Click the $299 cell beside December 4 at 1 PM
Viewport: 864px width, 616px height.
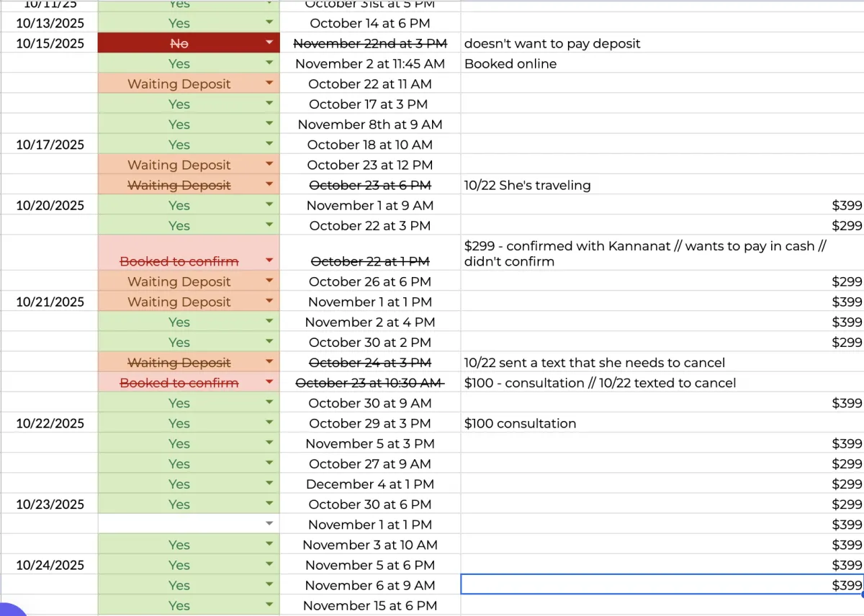point(847,484)
